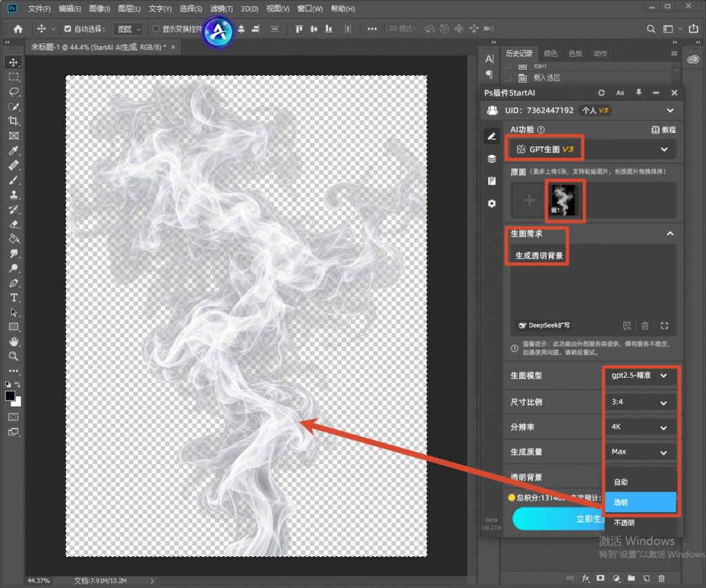This screenshot has width=706, height=588.
Task: Choose 不透明 from the background options
Action: [x=641, y=523]
